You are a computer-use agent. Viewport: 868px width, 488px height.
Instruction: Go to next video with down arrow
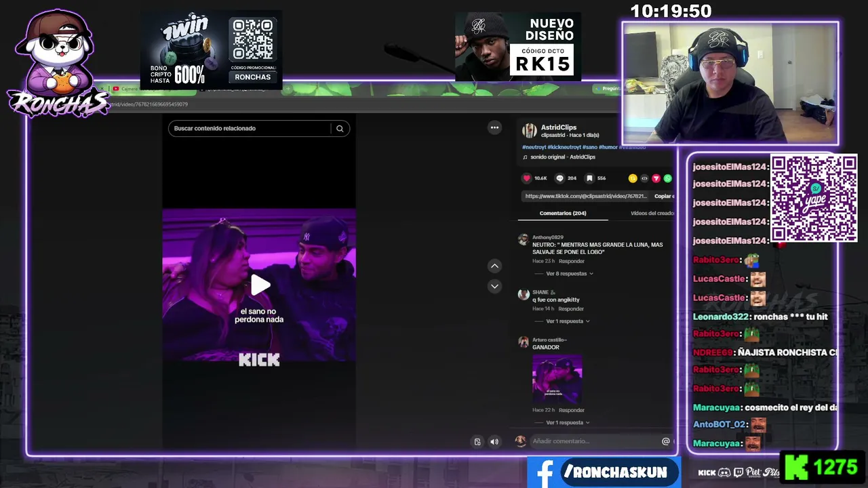click(494, 287)
